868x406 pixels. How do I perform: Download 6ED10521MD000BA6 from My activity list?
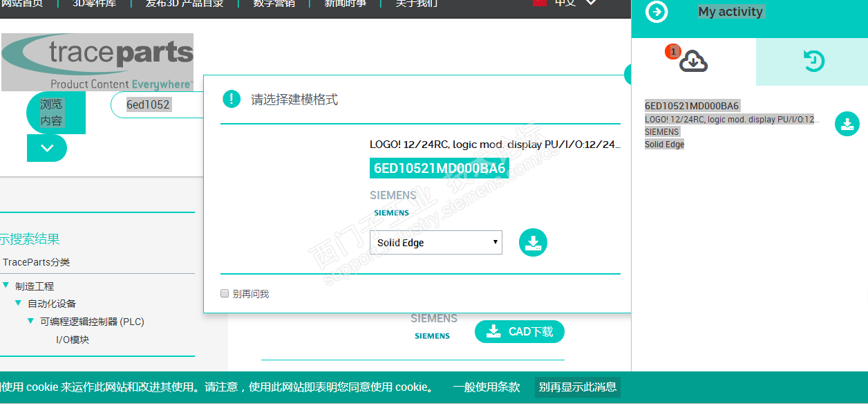(x=847, y=124)
